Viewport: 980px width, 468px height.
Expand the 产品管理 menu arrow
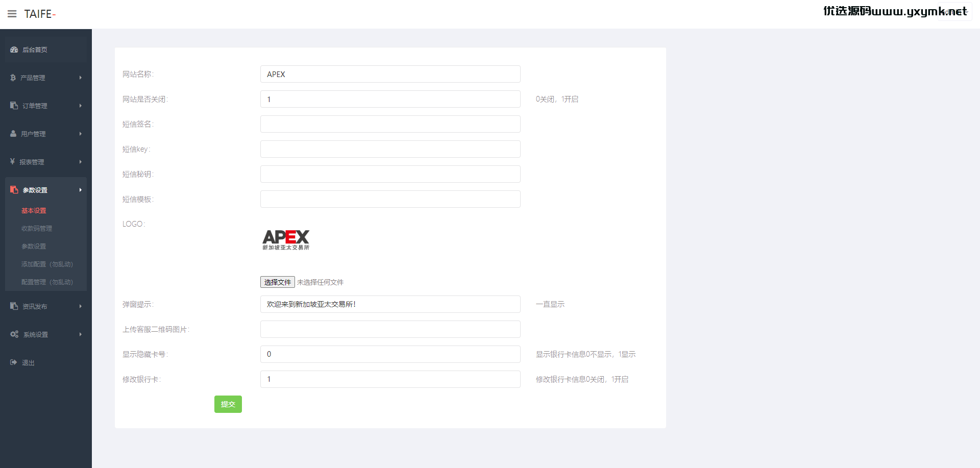click(x=81, y=78)
